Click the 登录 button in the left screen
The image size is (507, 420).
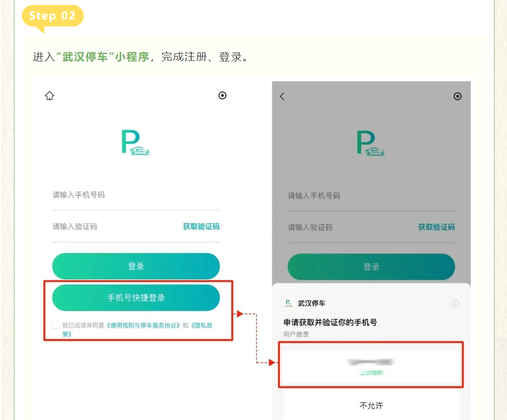coord(136,266)
